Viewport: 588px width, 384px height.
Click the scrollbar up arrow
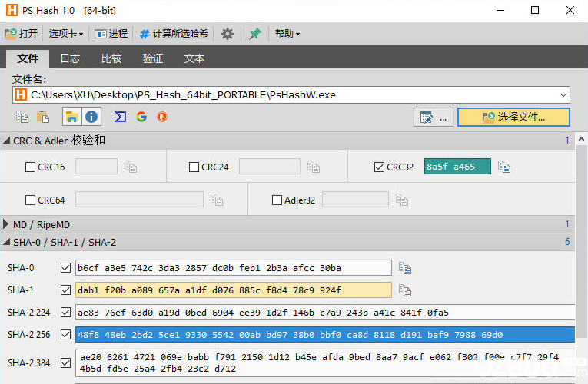click(581, 139)
